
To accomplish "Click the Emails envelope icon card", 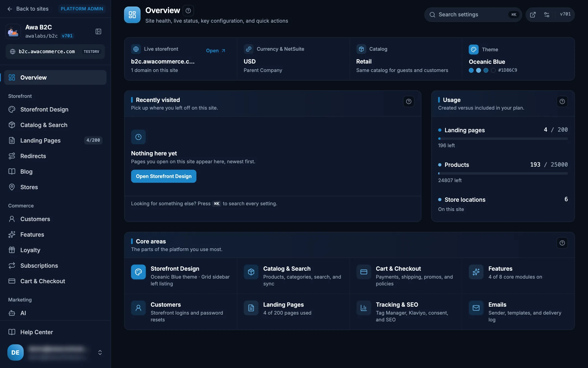I will (476, 308).
